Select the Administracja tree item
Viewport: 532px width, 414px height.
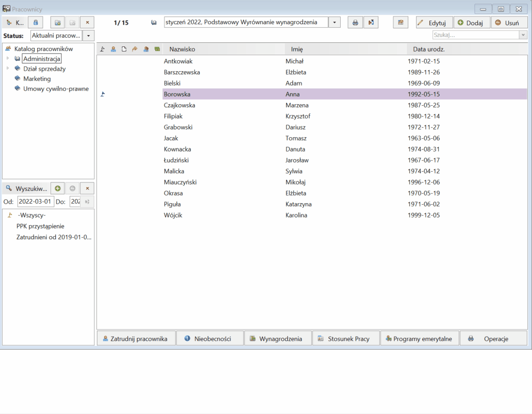42,59
